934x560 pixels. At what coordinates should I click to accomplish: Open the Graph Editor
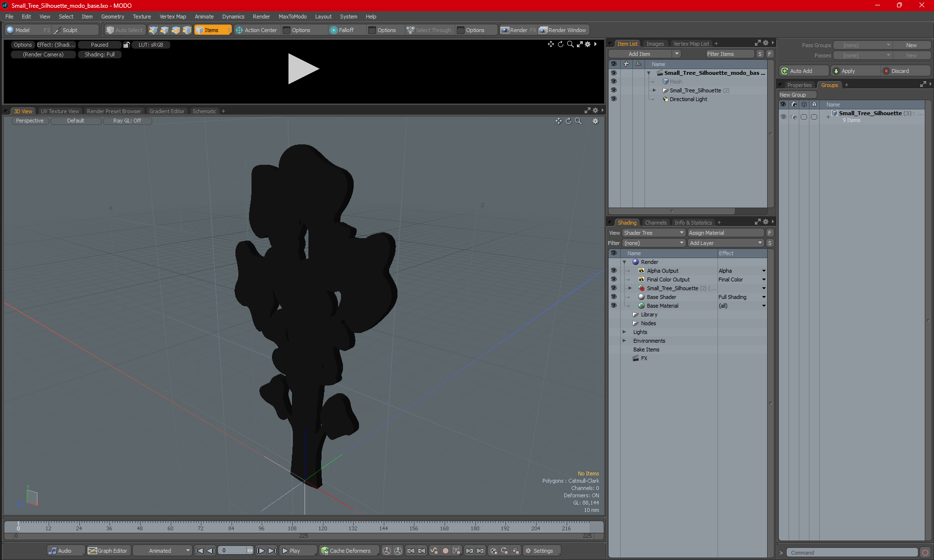click(108, 551)
